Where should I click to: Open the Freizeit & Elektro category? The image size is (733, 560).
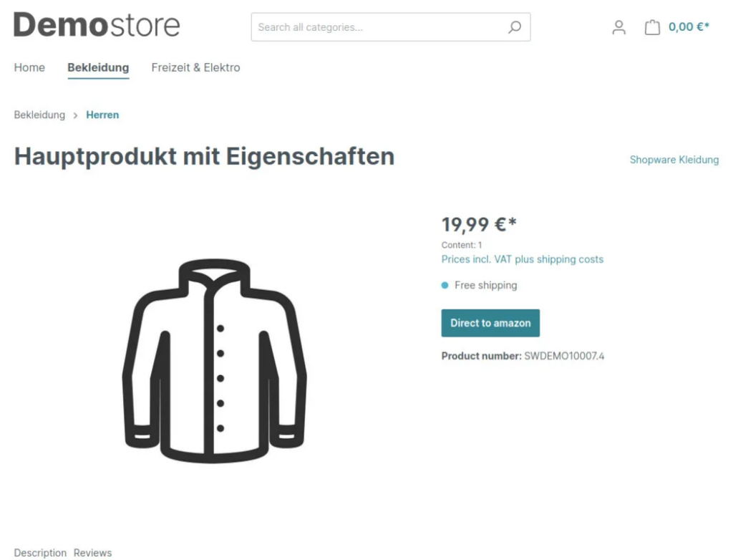coord(195,67)
